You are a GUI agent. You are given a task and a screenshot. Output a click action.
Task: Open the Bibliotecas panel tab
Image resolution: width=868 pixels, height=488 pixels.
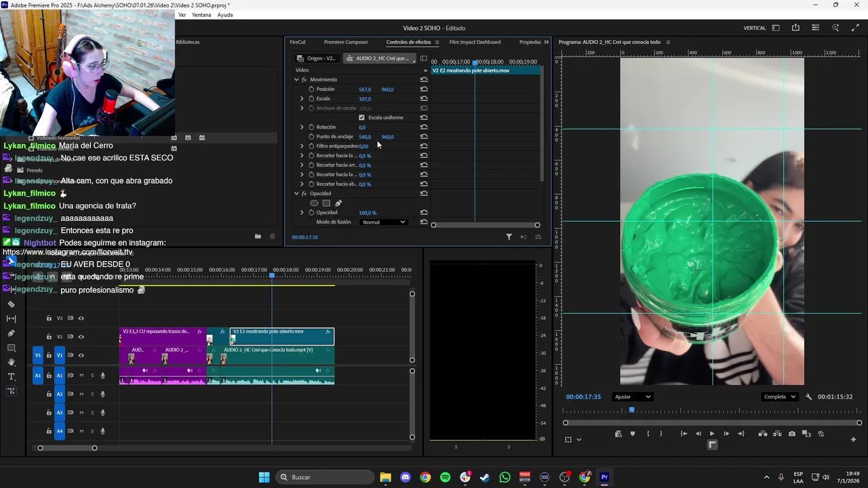point(188,42)
